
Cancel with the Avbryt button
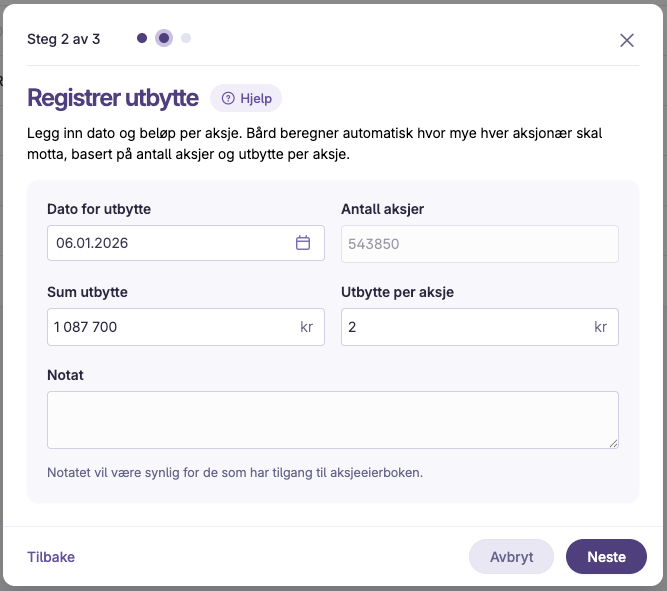pos(511,557)
